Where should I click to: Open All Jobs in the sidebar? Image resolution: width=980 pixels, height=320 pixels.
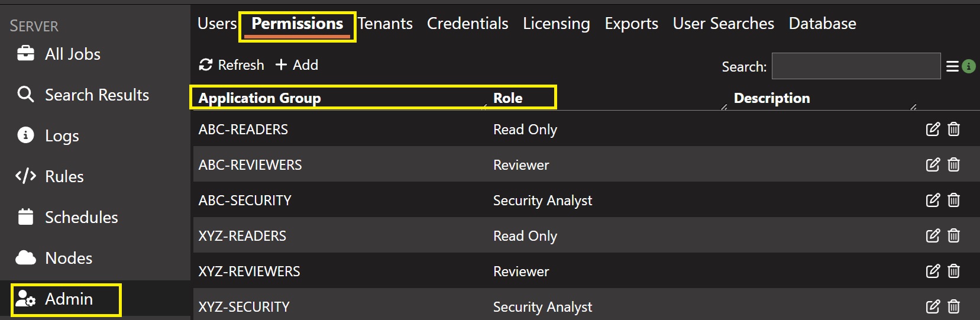tap(72, 54)
